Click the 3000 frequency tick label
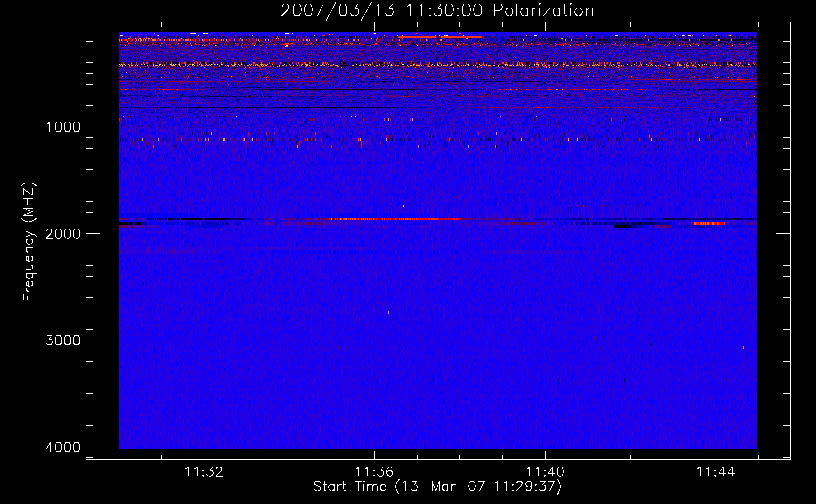Viewport: 816px width, 504px height. click(x=63, y=340)
